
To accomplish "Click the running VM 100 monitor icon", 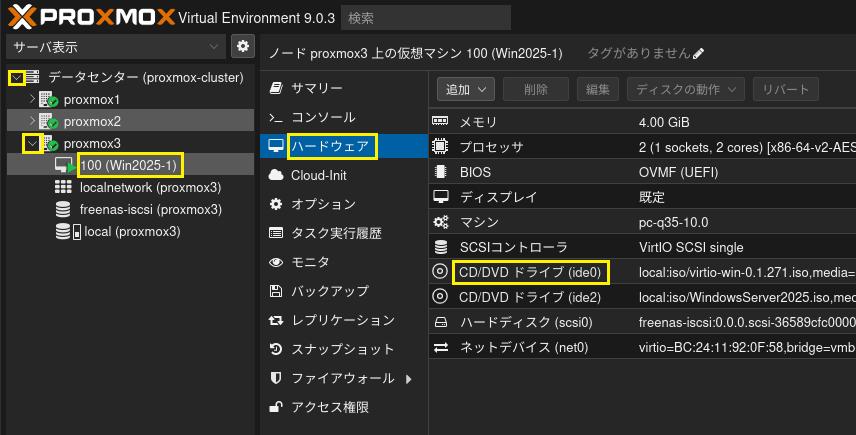I will [65, 165].
